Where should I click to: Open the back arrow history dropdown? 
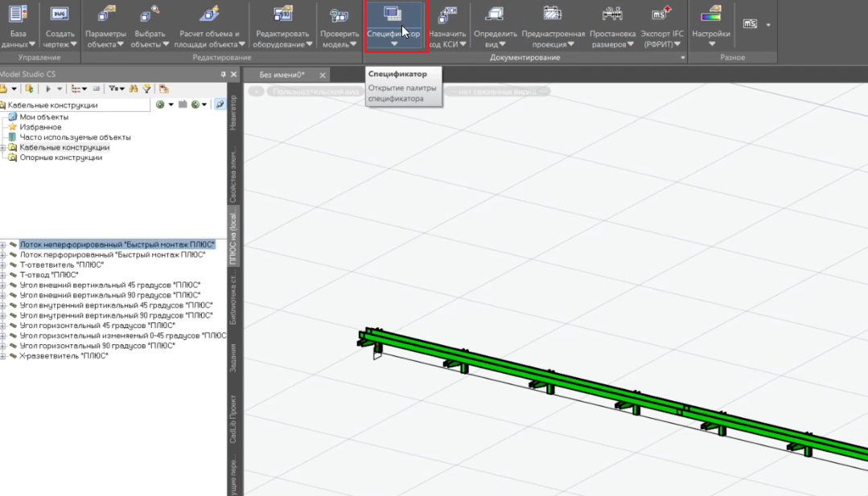[171, 105]
